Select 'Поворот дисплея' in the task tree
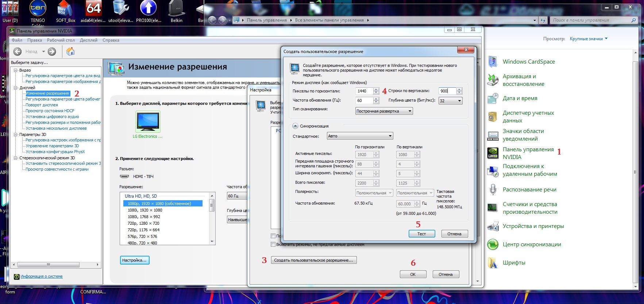The width and height of the screenshot is (644, 304). click(x=42, y=105)
